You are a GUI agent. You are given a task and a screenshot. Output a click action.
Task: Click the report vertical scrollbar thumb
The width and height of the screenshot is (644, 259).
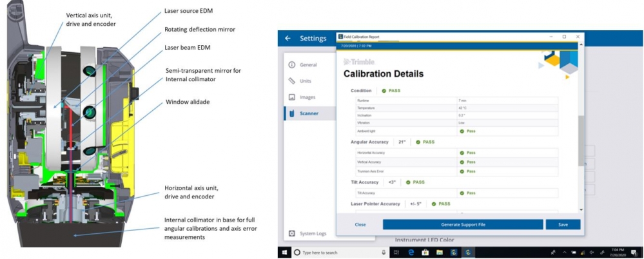(x=580, y=141)
